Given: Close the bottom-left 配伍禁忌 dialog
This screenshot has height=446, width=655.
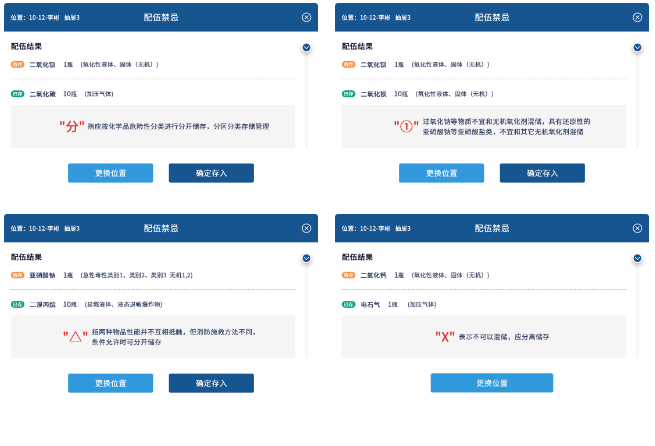Looking at the screenshot, I should point(306,227).
